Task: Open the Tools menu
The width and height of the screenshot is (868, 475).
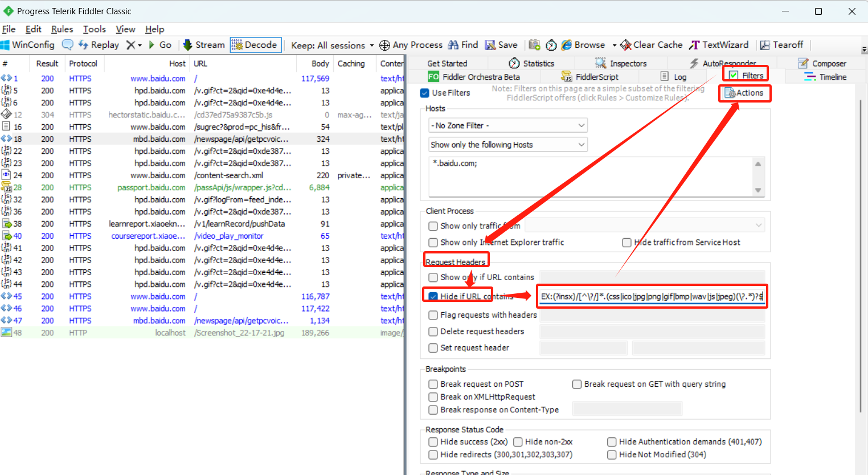Action: click(95, 29)
